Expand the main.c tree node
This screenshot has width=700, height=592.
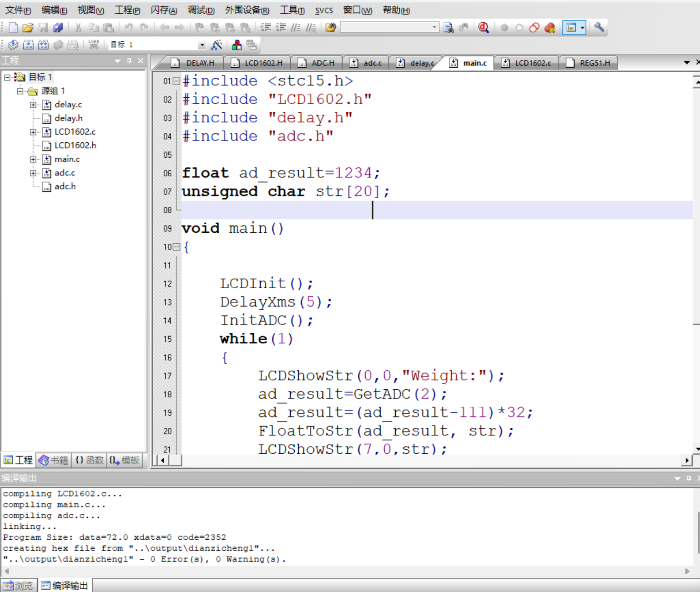(33, 159)
